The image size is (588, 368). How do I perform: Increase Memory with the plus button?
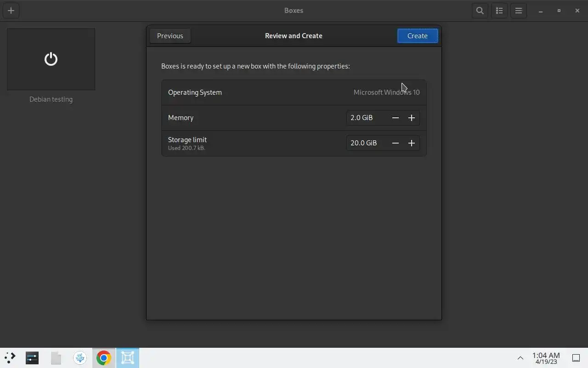pos(412,118)
